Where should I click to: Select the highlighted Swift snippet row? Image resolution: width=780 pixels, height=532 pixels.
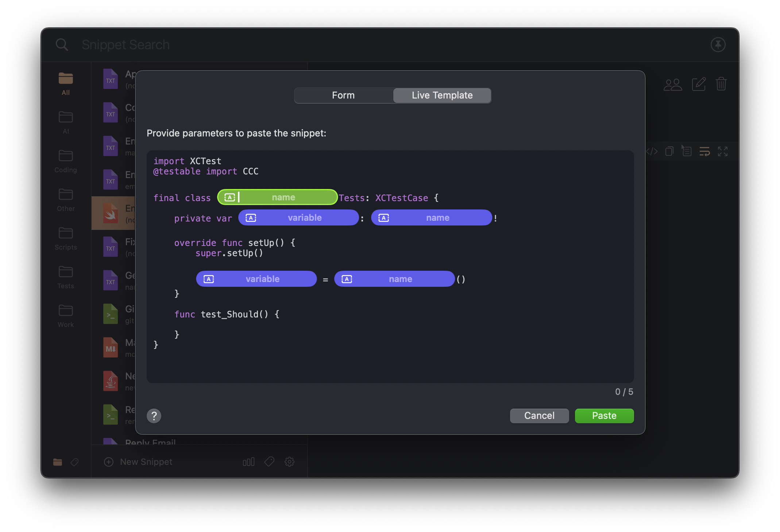tap(113, 213)
